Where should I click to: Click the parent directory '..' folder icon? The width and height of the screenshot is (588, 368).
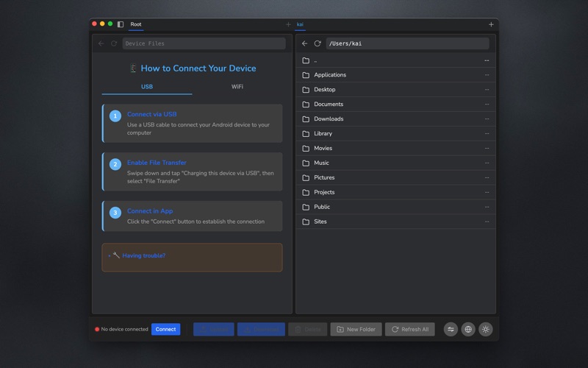pyautogui.click(x=306, y=60)
